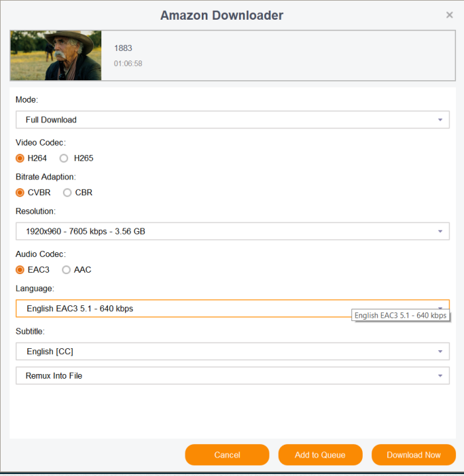Expand the Subtitle dropdown English [CC]
The image size is (464, 476).
click(224, 352)
